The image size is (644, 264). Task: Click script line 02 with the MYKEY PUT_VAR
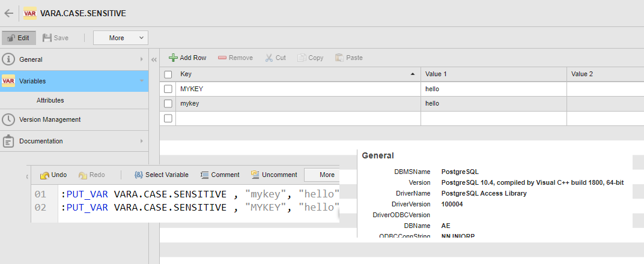pos(201,207)
